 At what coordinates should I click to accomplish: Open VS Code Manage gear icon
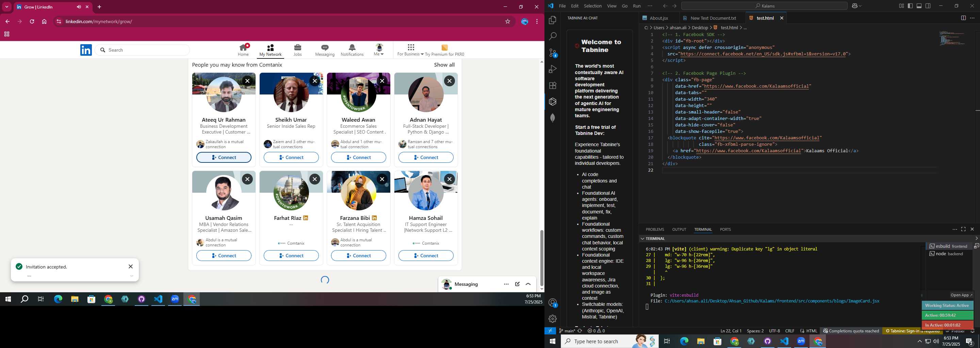(553, 319)
